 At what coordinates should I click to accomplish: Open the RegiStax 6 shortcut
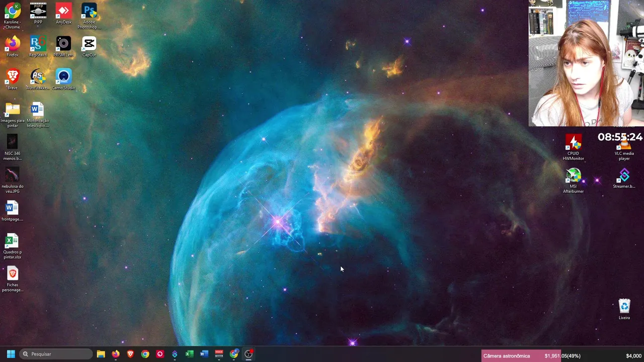point(38,46)
